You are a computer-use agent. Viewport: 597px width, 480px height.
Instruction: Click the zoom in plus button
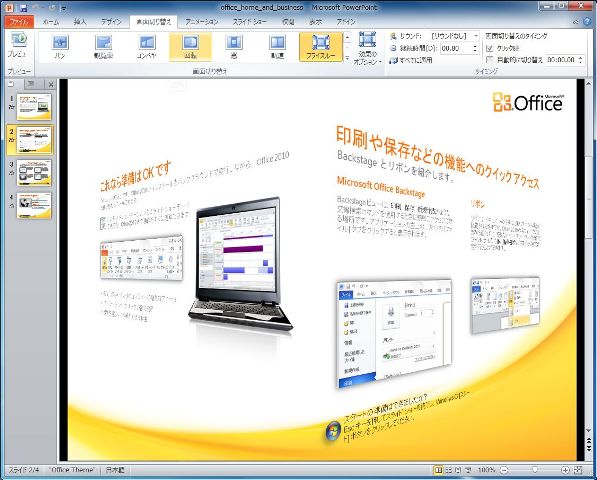[565, 470]
